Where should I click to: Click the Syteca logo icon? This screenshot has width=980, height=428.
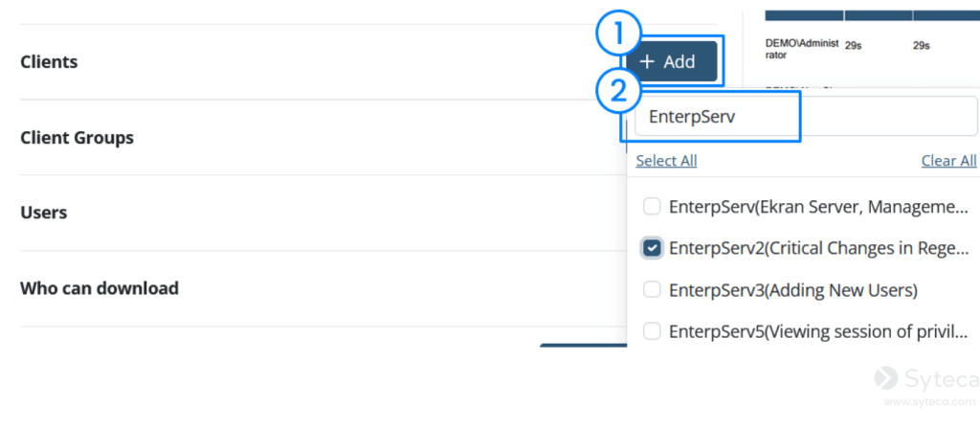[886, 378]
